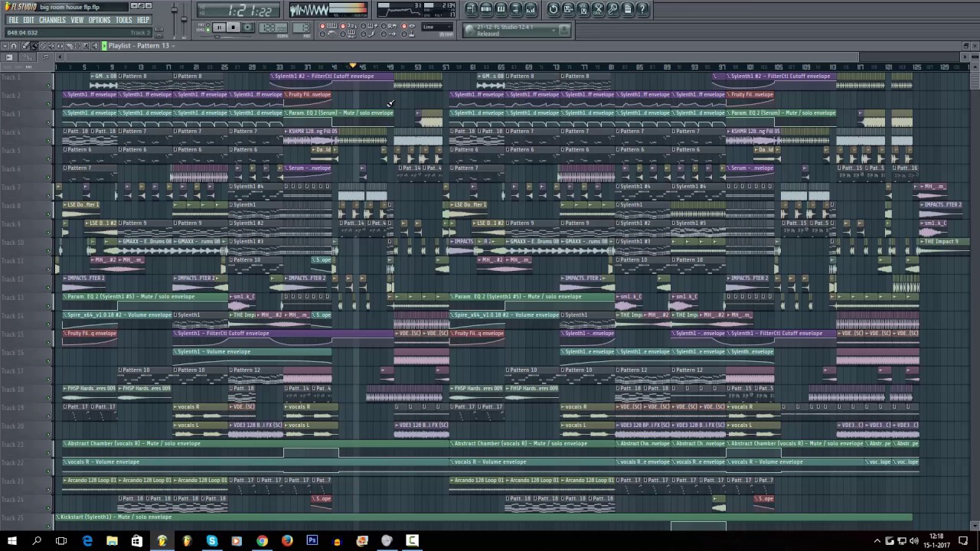Viewport: 980px width, 551px height.
Task: Open the OPTIONS menu
Action: point(100,20)
